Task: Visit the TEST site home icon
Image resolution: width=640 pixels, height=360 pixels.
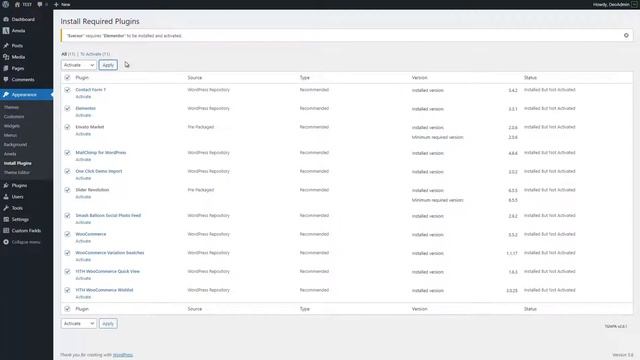Action: [x=17, y=4]
